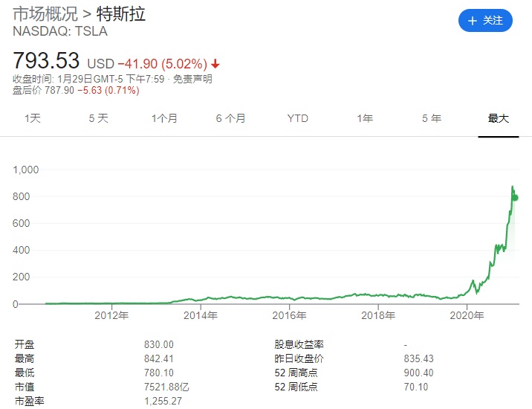Switch to the 1个月 tab

164,118
